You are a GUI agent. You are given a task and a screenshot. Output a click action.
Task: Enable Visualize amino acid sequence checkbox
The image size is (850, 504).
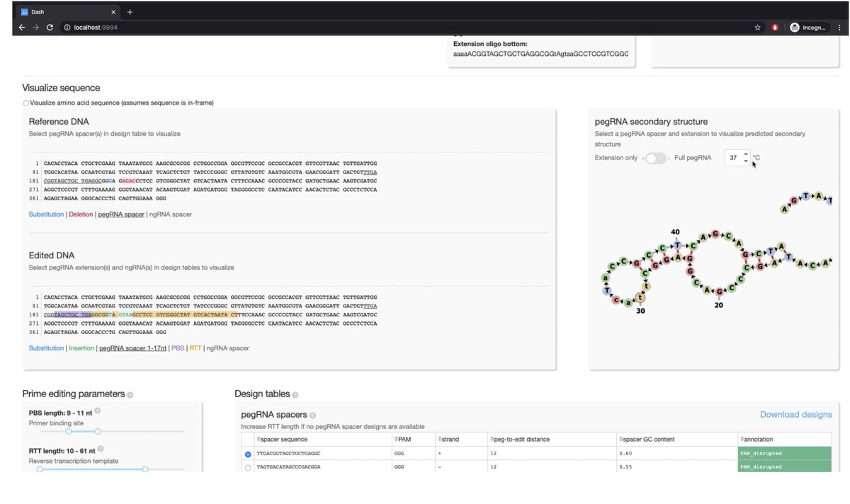26,103
